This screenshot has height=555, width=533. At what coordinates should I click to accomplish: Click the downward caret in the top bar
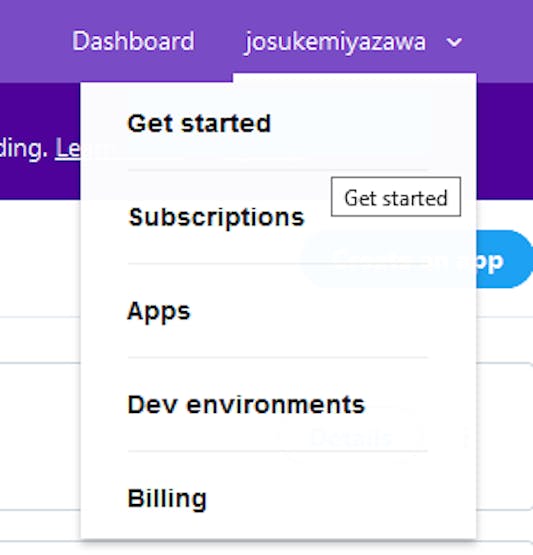454,42
